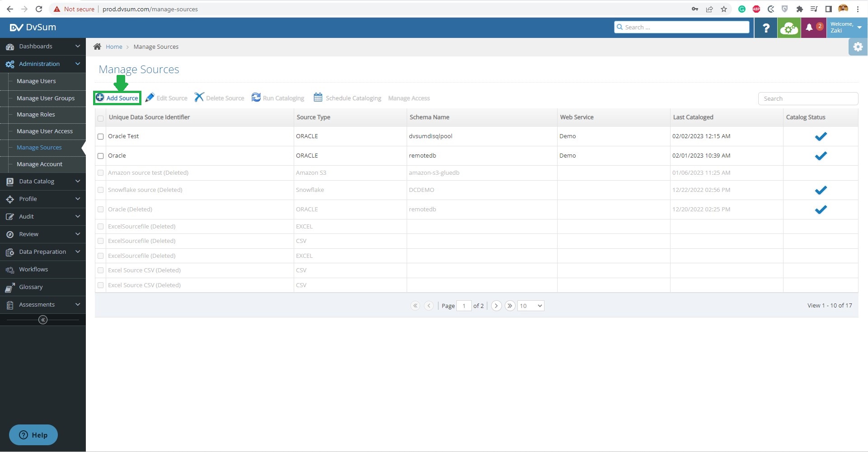868x452 pixels.
Task: Select Manage Roles in the sidebar
Action: (x=36, y=114)
